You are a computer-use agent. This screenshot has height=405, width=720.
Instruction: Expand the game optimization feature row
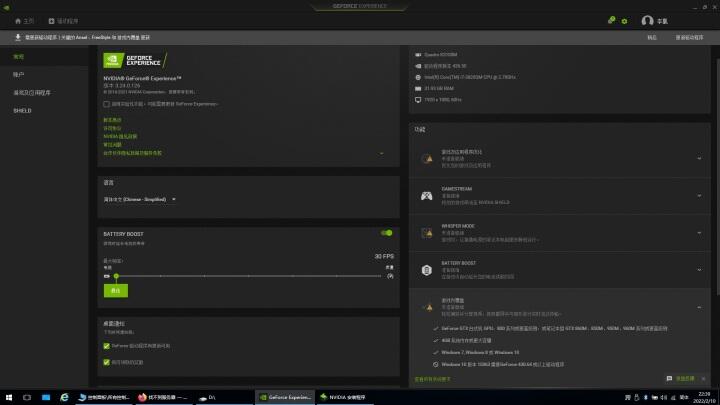pos(699,159)
